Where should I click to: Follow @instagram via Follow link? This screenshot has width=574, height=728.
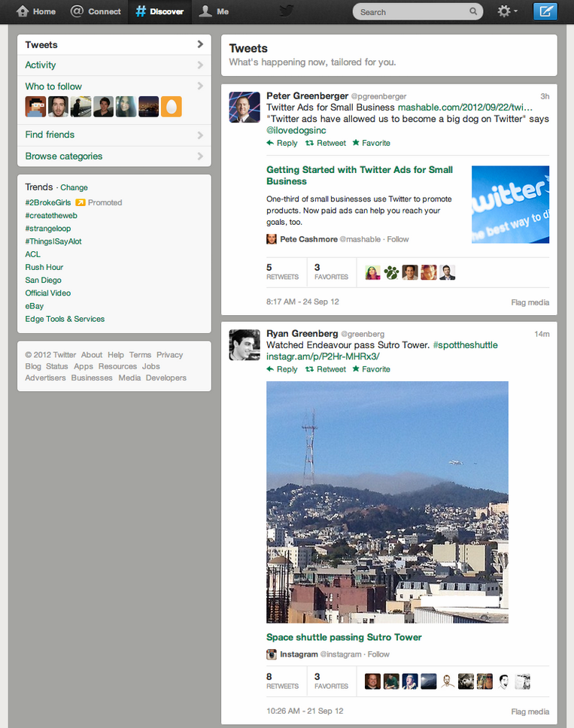[x=378, y=654]
